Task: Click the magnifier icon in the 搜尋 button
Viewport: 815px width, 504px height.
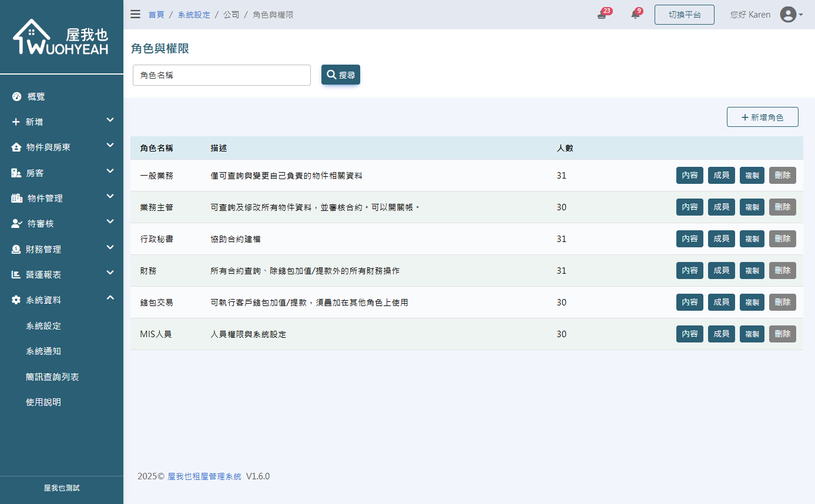Action: click(x=330, y=75)
